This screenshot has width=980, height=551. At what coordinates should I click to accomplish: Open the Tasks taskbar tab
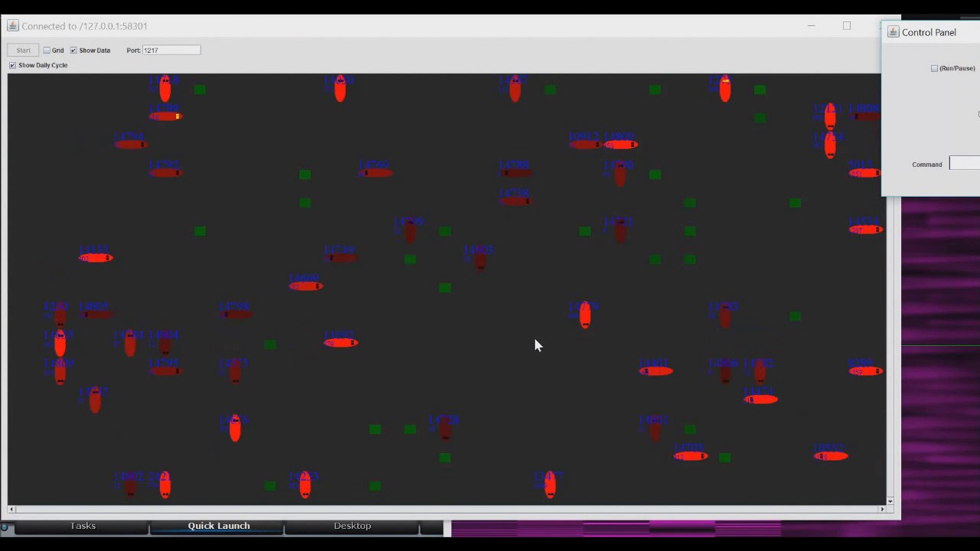tap(83, 526)
